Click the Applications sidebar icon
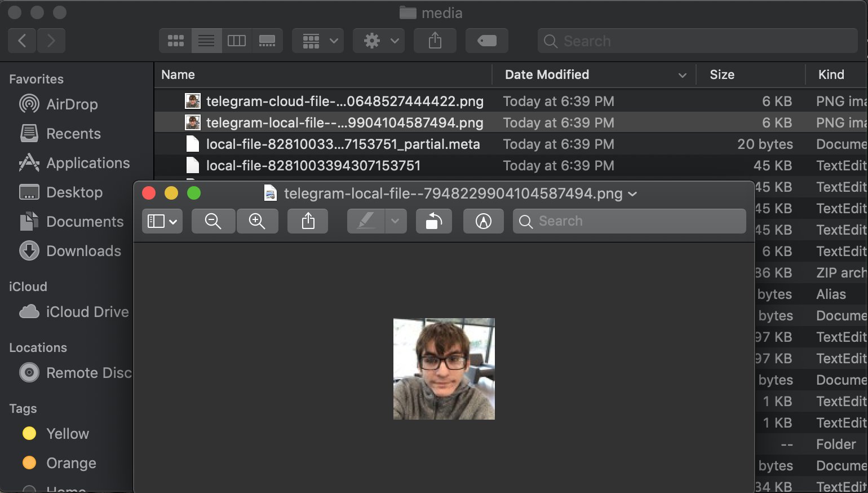868x493 pixels. [x=29, y=163]
